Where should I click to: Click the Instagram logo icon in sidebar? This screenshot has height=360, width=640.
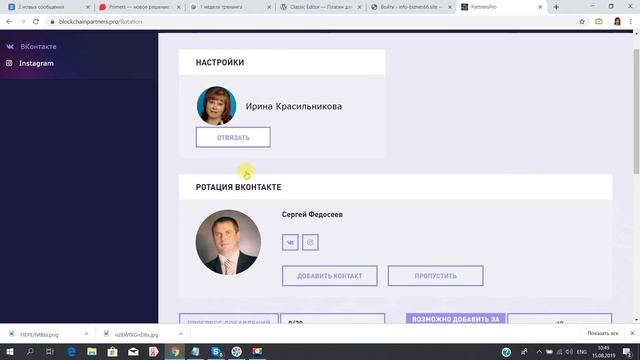click(9, 63)
